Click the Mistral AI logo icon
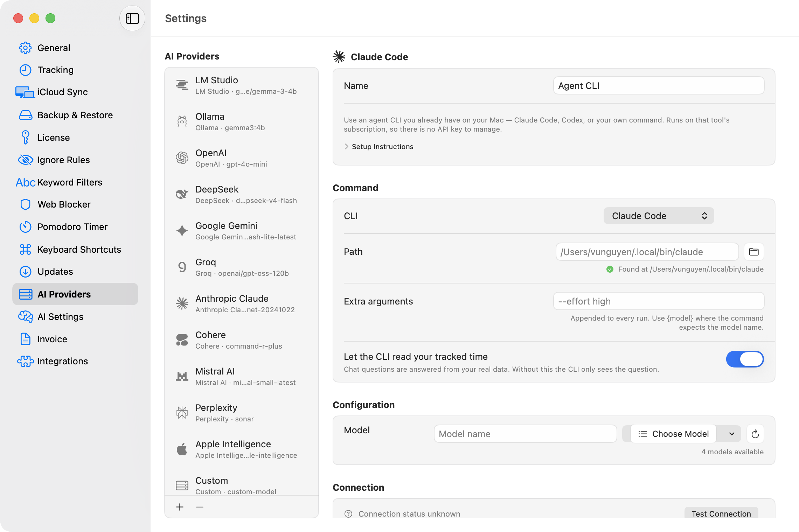This screenshot has height=532, width=799. coord(182,376)
